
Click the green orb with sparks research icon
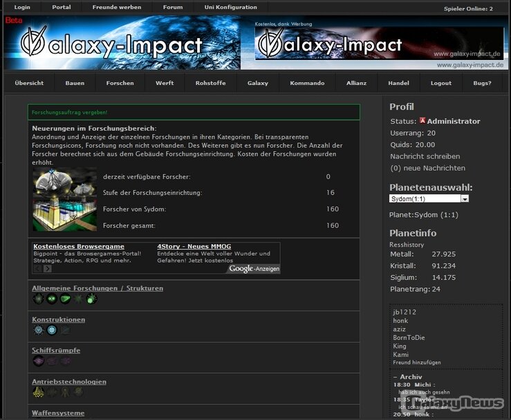91,298
